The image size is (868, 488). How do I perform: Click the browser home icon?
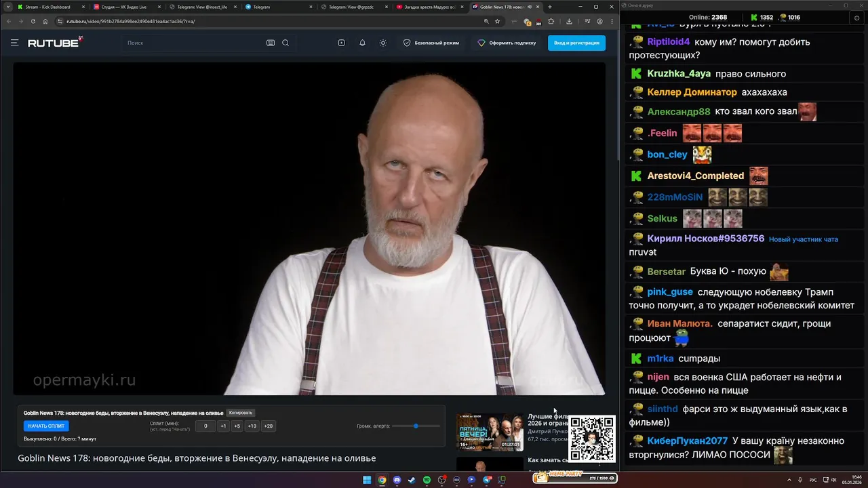[45, 21]
